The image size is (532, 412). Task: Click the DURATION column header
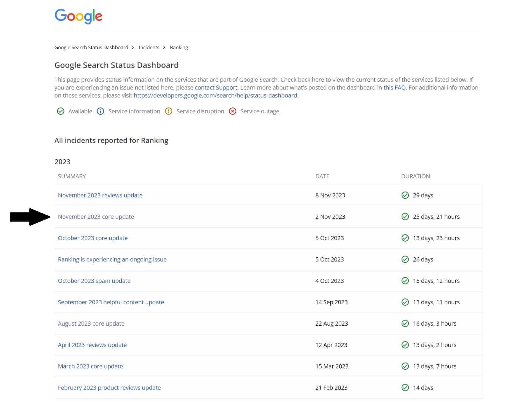click(416, 176)
